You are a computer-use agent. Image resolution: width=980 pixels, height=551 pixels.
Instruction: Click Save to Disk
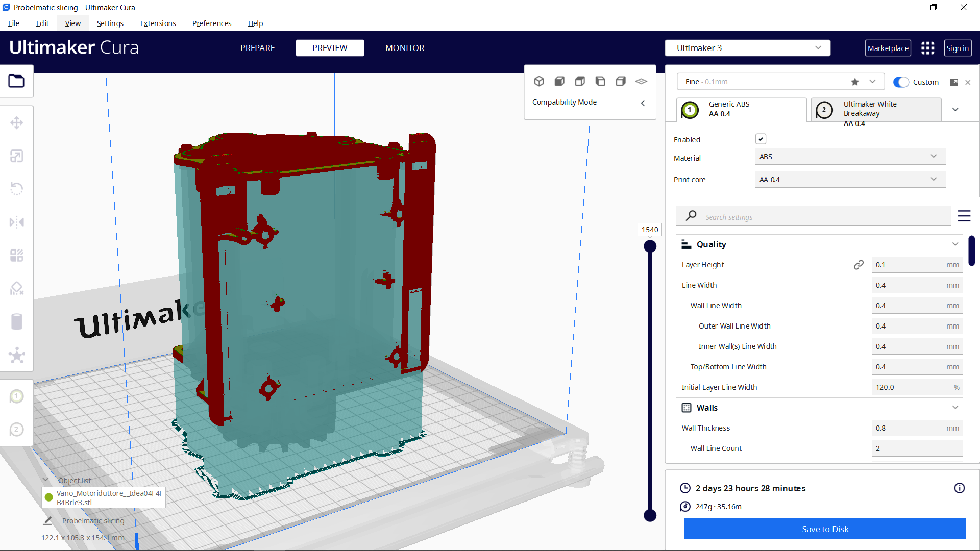pos(824,529)
